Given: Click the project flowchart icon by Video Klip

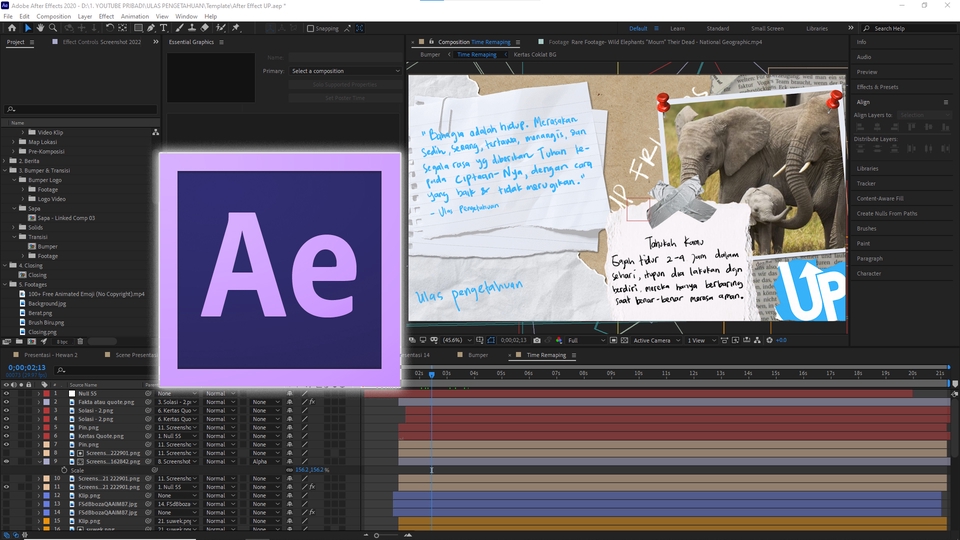Looking at the screenshot, I should pos(156,132).
